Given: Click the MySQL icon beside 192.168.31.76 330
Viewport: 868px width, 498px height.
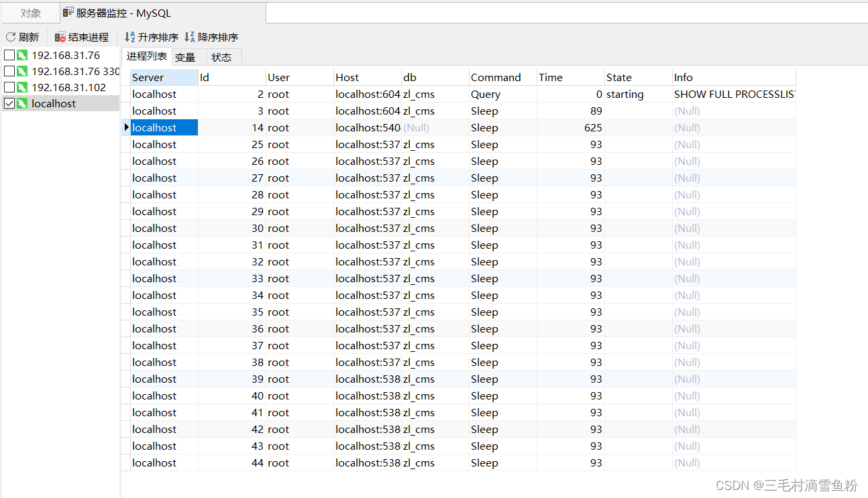Looking at the screenshot, I should pos(22,71).
